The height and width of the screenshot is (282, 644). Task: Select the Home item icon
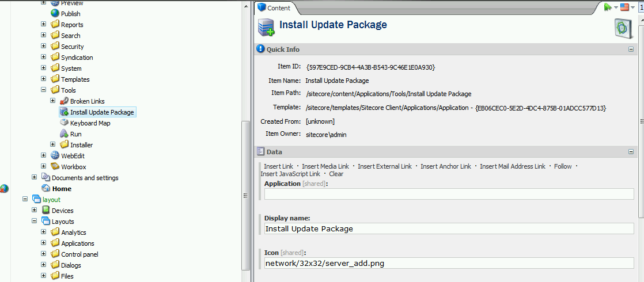(46, 188)
